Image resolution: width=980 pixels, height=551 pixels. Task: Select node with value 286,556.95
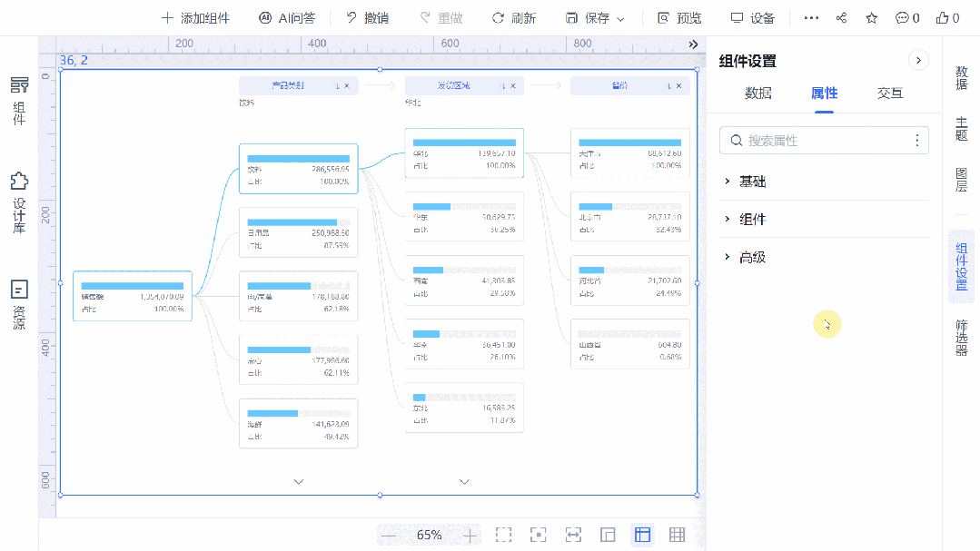coord(298,169)
